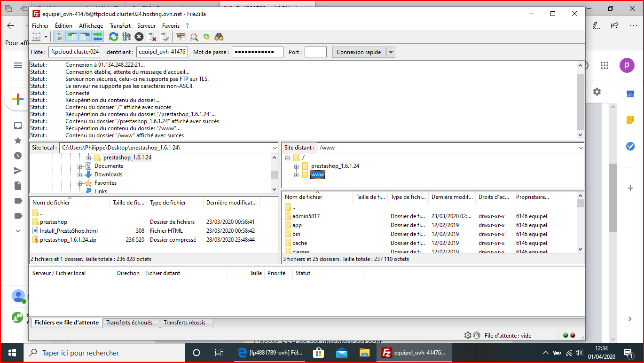The height and width of the screenshot is (363, 644).
Task: Click the Connexion rapide button
Action: [x=359, y=52]
